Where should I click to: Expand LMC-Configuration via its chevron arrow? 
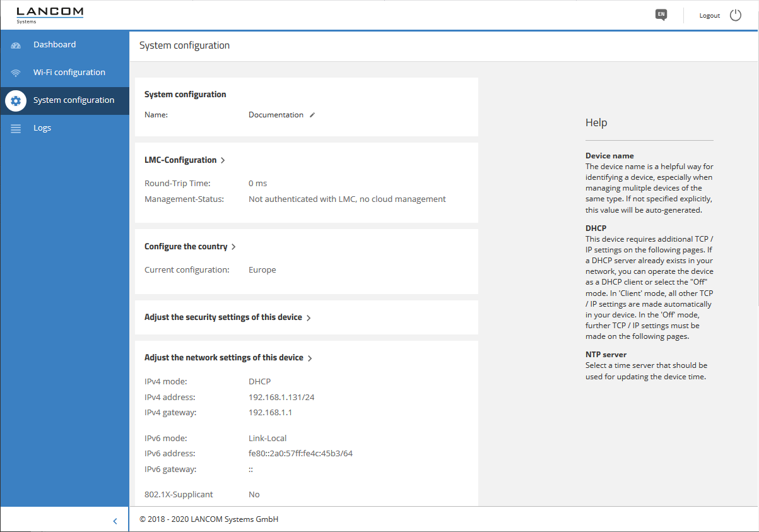pos(223,160)
